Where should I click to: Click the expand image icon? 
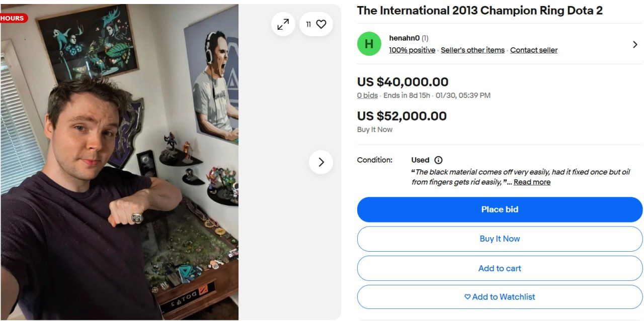pyautogui.click(x=283, y=24)
